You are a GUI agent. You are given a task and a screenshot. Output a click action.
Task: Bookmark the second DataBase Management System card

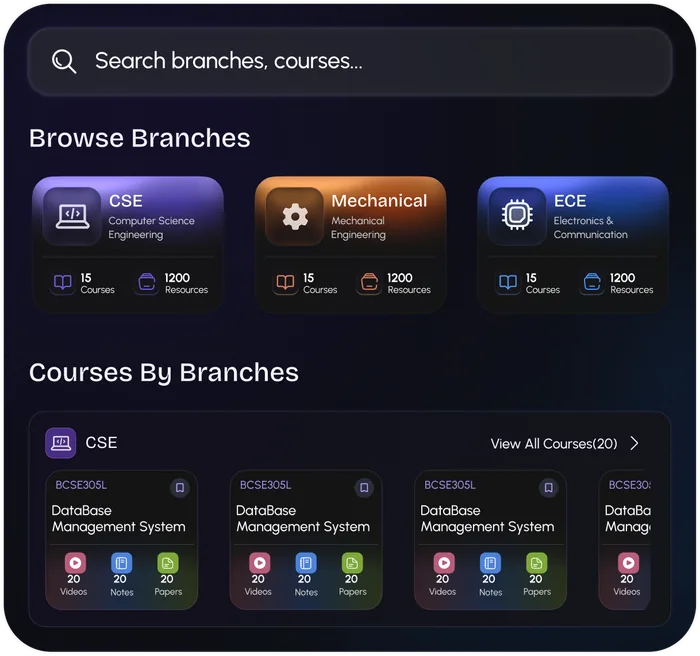point(364,488)
